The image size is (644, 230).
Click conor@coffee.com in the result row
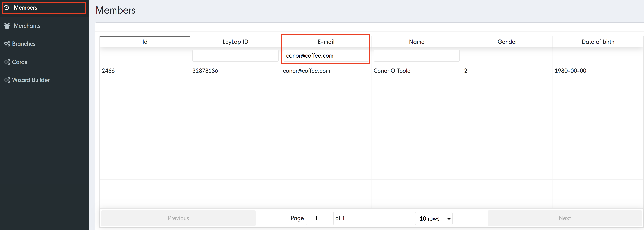coord(307,71)
